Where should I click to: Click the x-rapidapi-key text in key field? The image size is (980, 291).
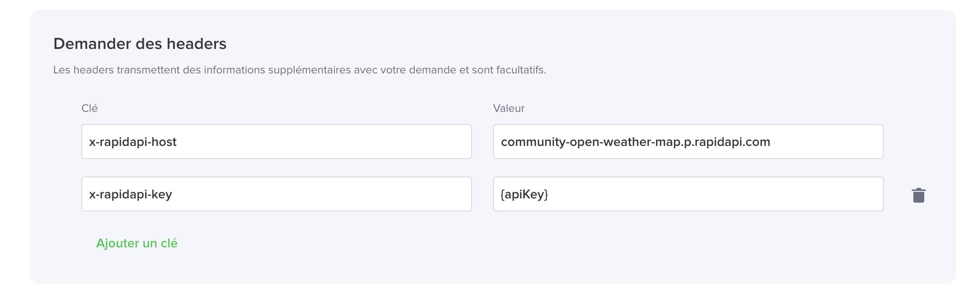pos(131,194)
